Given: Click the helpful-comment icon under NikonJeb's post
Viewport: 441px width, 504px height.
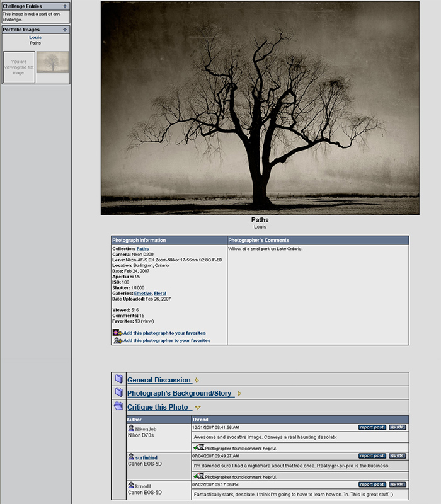Looking at the screenshot, I should click(x=199, y=447).
